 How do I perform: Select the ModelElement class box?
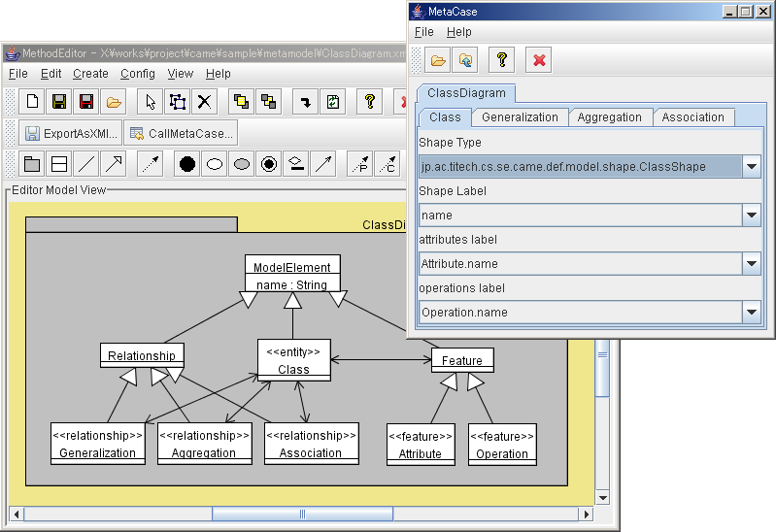coord(292,273)
